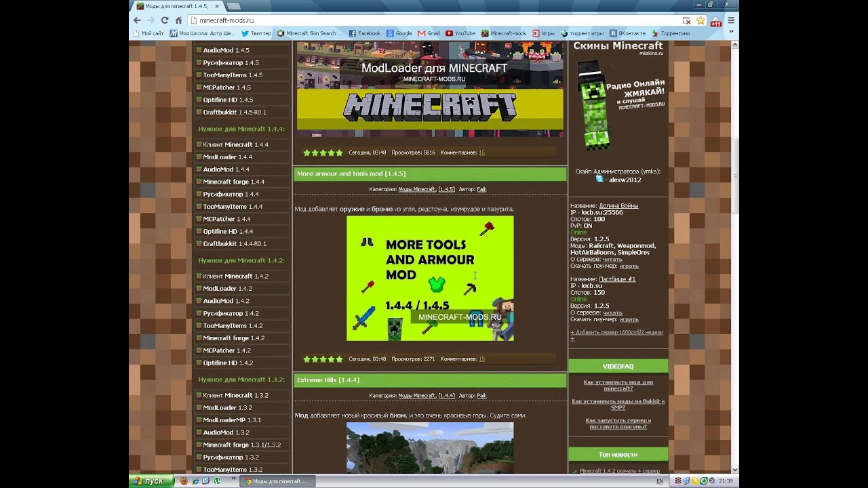Open the EN language indicator in the tray
Image resolution: width=868 pixels, height=488 pixels.
660,481
